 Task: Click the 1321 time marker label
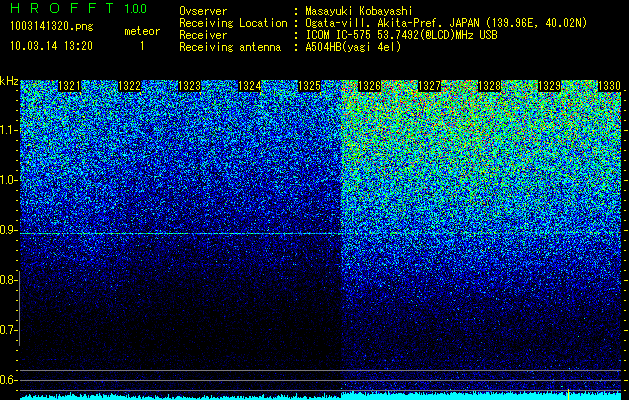pyautogui.click(x=69, y=86)
